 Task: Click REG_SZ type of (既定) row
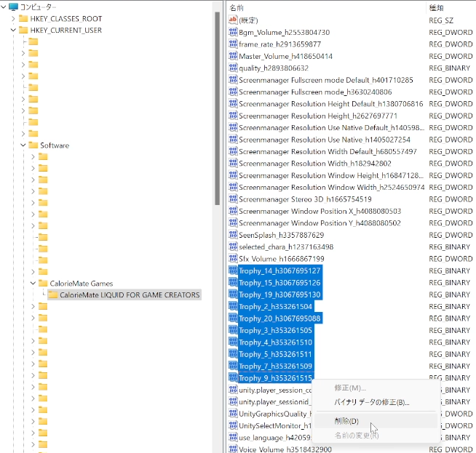441,20
